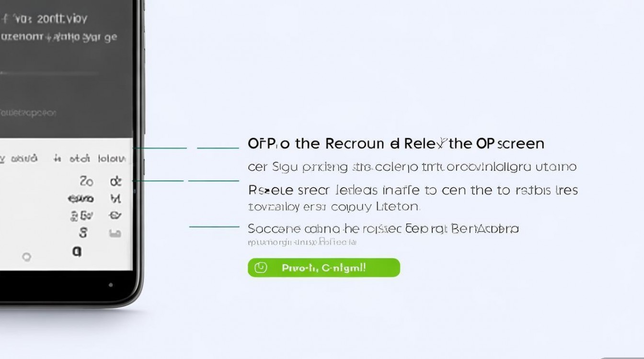
Task: Tap the small gray rectangle icon on phone
Action: tap(115, 234)
